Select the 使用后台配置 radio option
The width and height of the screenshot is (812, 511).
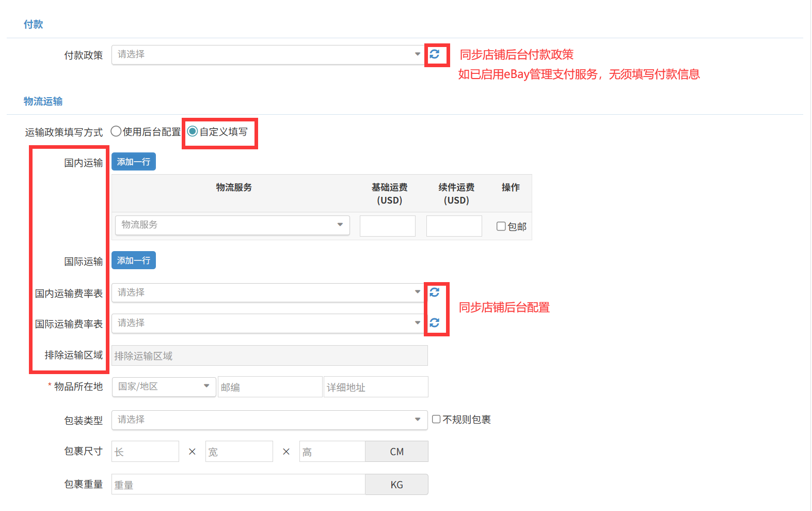point(116,131)
